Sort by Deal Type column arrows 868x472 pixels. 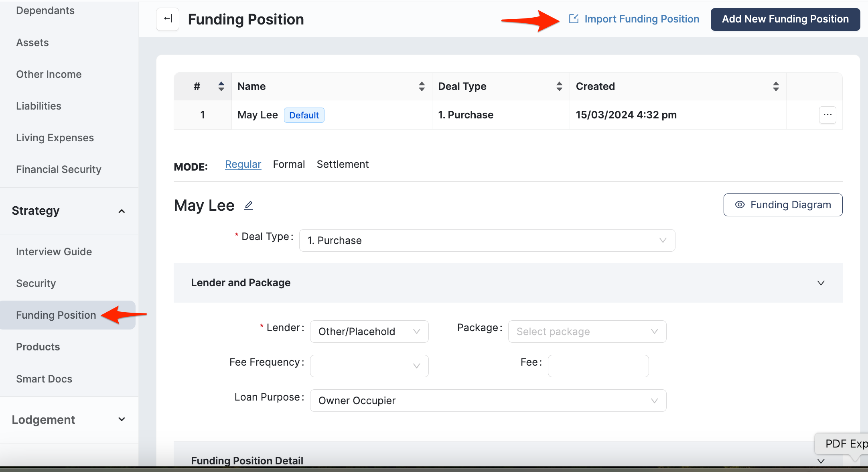click(x=559, y=86)
